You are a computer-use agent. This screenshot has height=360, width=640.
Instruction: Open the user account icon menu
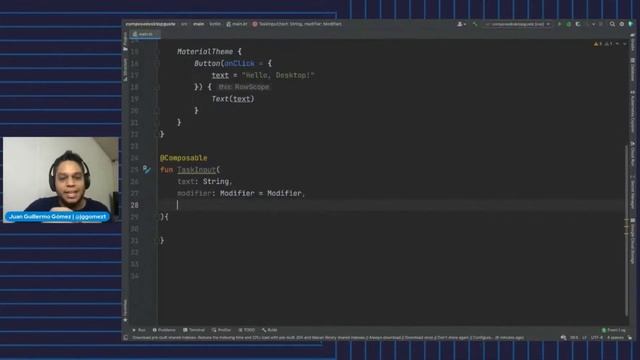461,24
